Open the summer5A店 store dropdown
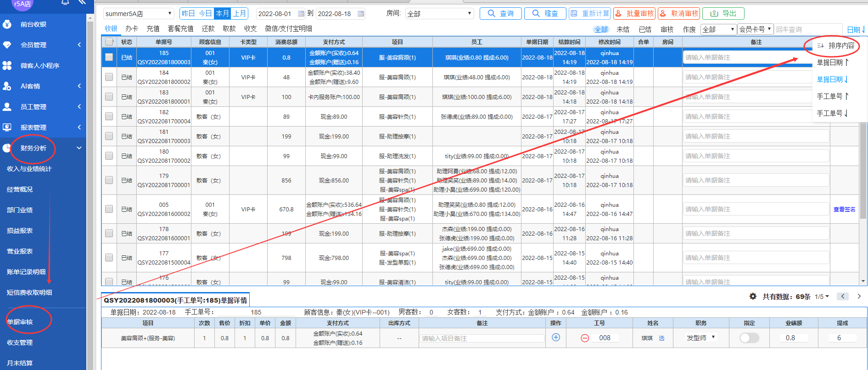Image resolution: width=868 pixels, height=370 pixels. click(139, 14)
